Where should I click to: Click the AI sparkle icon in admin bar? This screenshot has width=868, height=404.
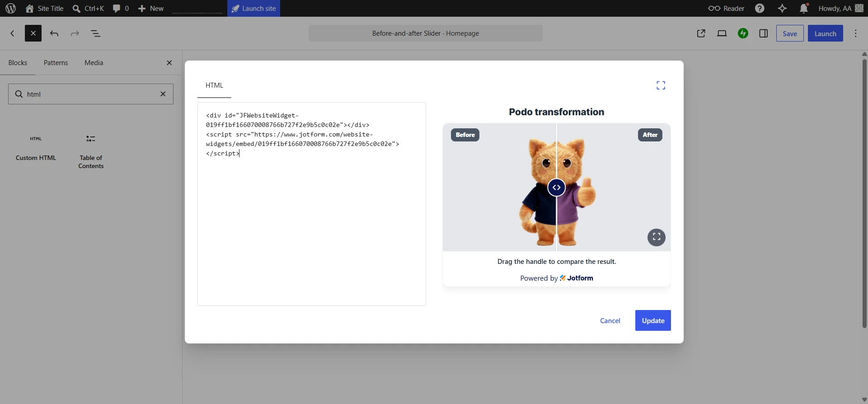pyautogui.click(x=782, y=8)
